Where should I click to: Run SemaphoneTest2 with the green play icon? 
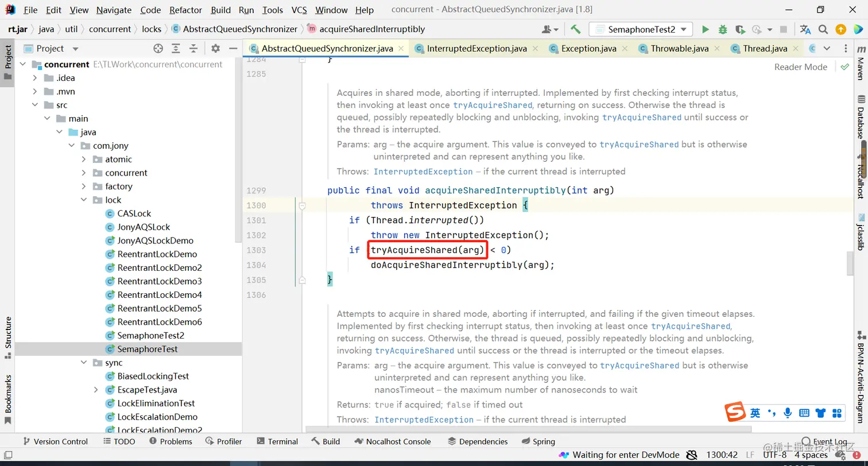click(706, 29)
